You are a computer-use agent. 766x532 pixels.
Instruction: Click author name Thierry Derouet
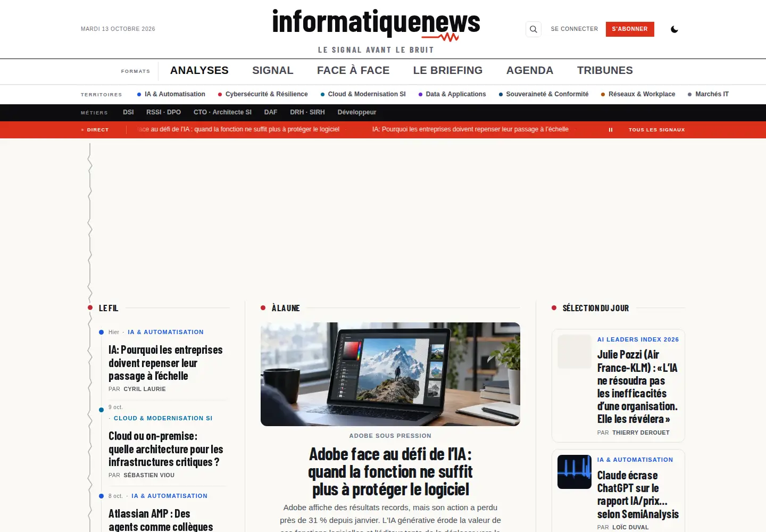pos(641,433)
